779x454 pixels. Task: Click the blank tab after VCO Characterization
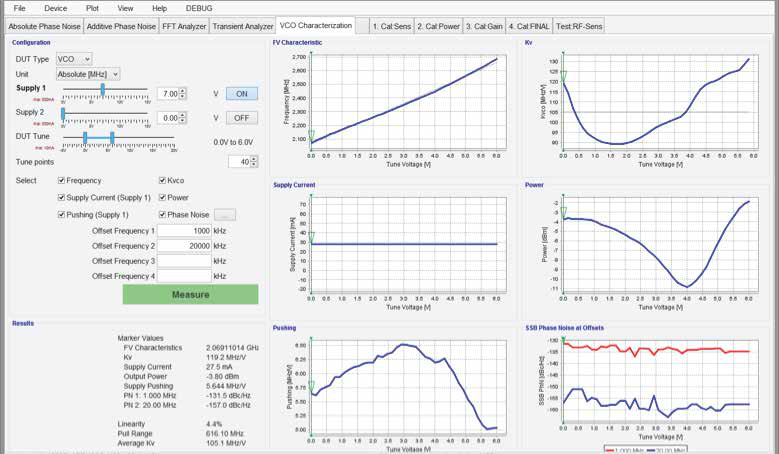[x=363, y=26]
